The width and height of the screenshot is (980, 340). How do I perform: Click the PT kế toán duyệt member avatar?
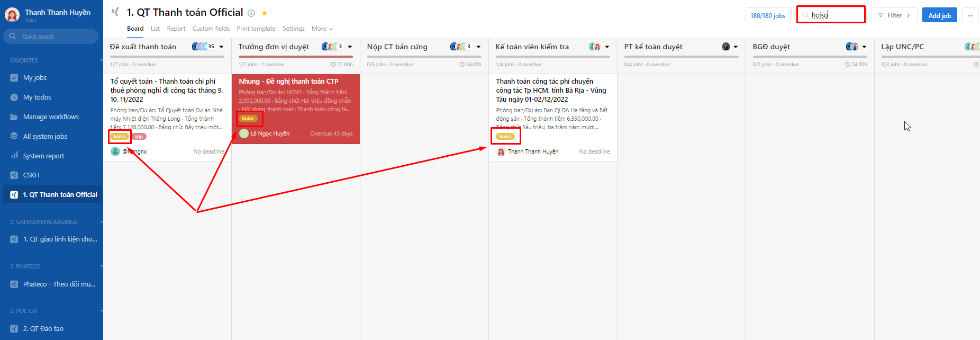tap(726, 47)
